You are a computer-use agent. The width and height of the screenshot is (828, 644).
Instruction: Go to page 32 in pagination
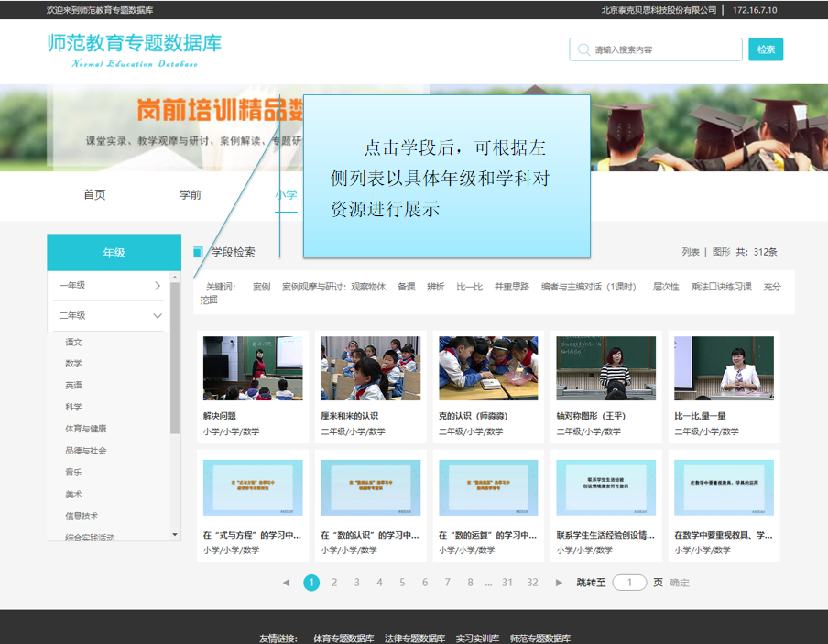click(x=532, y=583)
